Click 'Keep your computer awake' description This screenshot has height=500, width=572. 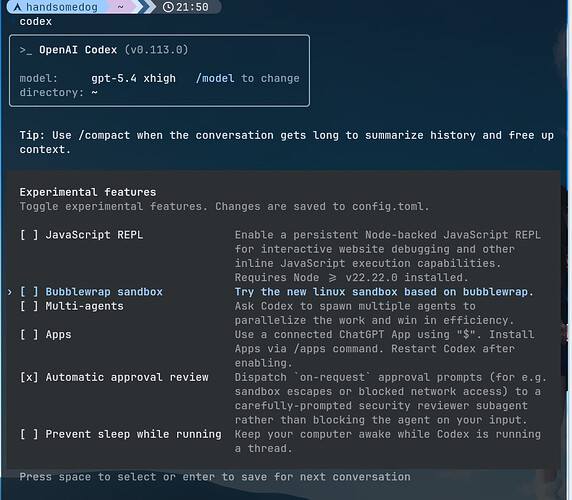[x=387, y=441]
